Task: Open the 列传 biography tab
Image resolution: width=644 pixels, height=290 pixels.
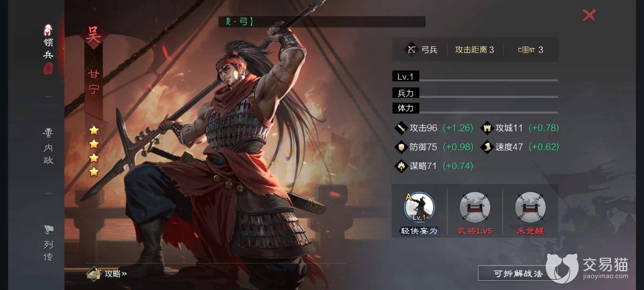Action: 48,243
